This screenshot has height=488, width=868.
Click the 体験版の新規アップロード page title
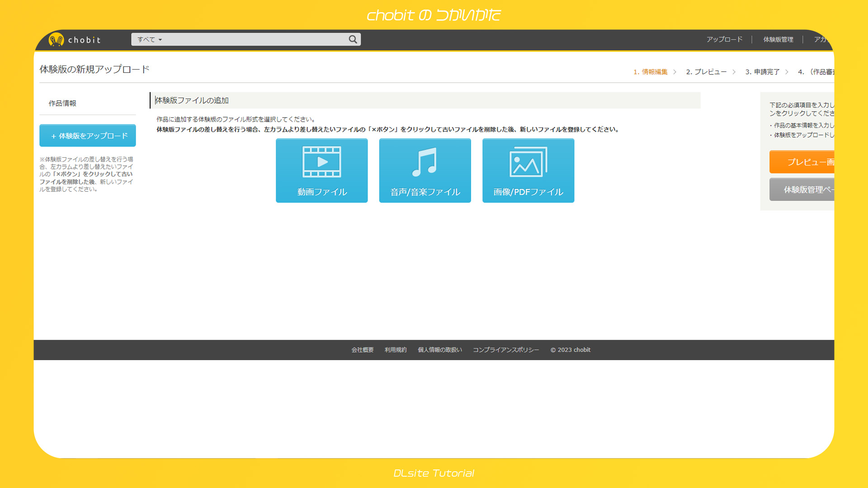point(94,69)
